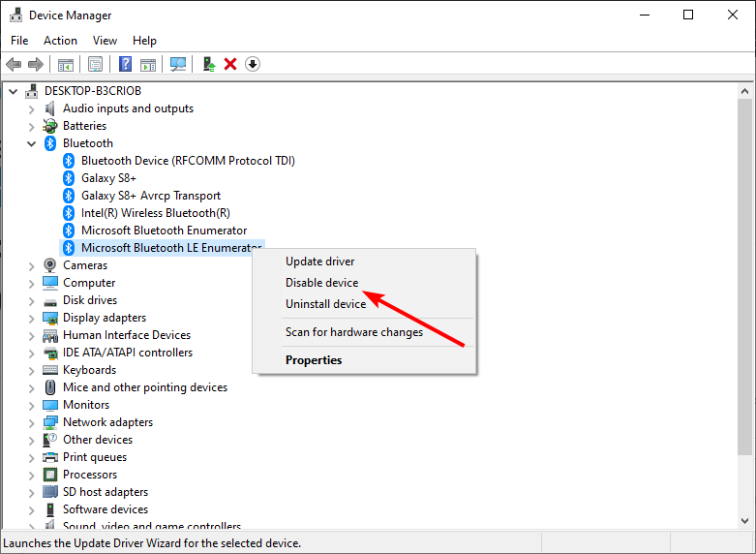The width and height of the screenshot is (756, 554).
Task: Click the red X Uninstall device icon
Action: tap(230, 64)
